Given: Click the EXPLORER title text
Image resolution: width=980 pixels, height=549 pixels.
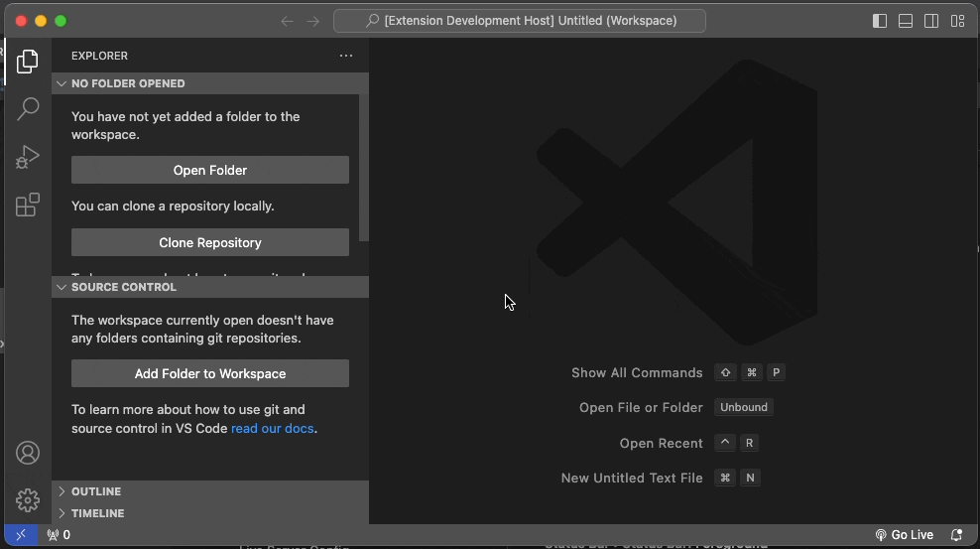Looking at the screenshot, I should [99, 56].
